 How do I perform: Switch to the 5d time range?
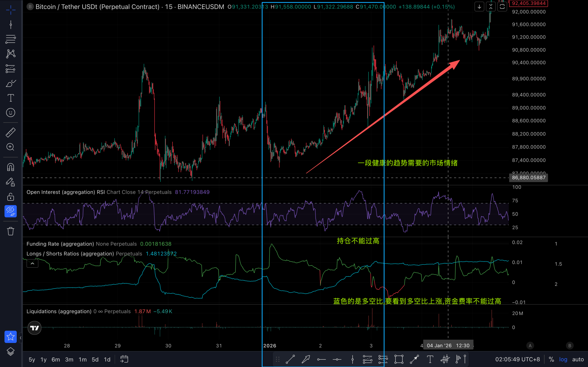pyautogui.click(x=95, y=359)
